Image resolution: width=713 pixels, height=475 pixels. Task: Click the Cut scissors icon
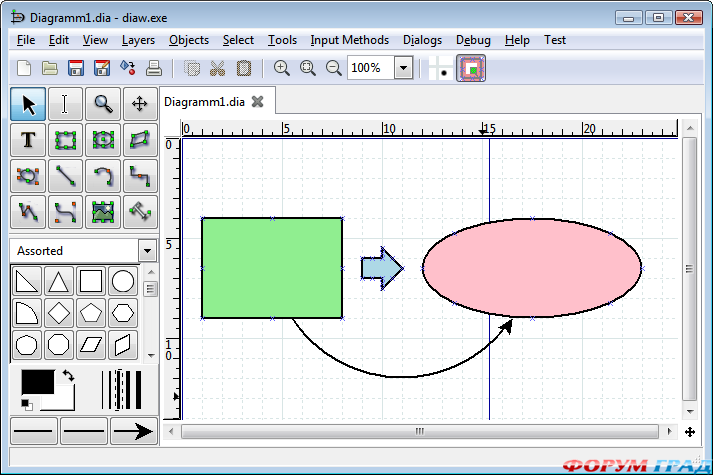pyautogui.click(x=218, y=68)
